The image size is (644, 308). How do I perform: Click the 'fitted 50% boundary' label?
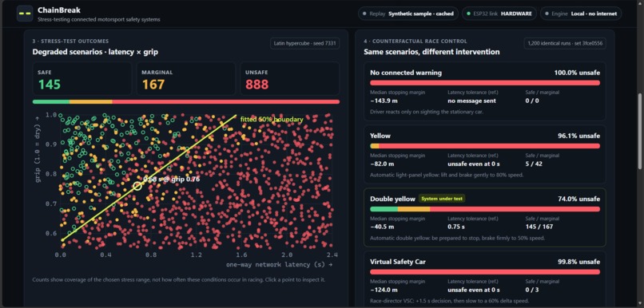pyautogui.click(x=272, y=120)
